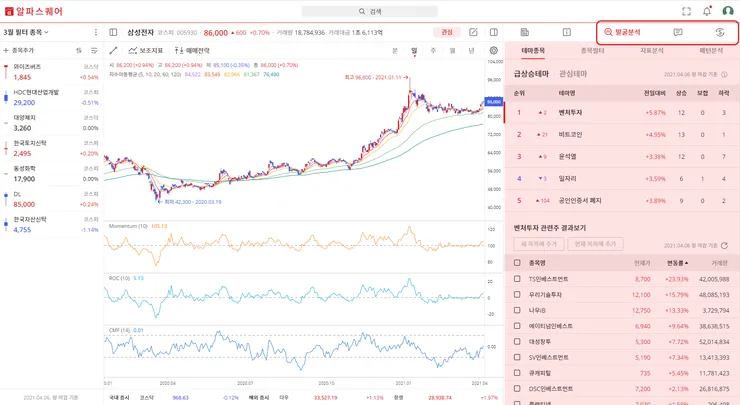The width and height of the screenshot is (740, 405).
Task: Check the box for DSC인베스트먼트
Action: [517, 388]
